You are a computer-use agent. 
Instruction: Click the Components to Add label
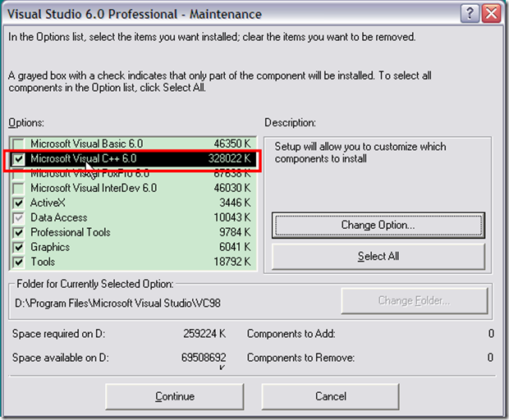[291, 334]
